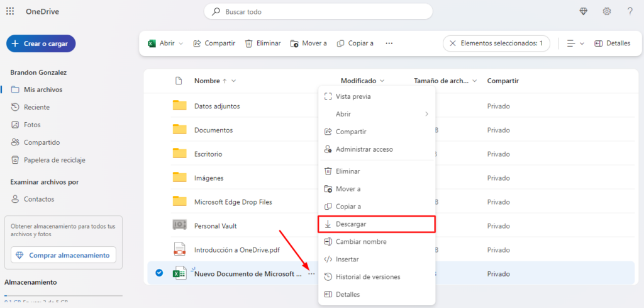644x308 pixels.
Task: Click the Comprar almacenamiento button
Action: [x=64, y=255]
